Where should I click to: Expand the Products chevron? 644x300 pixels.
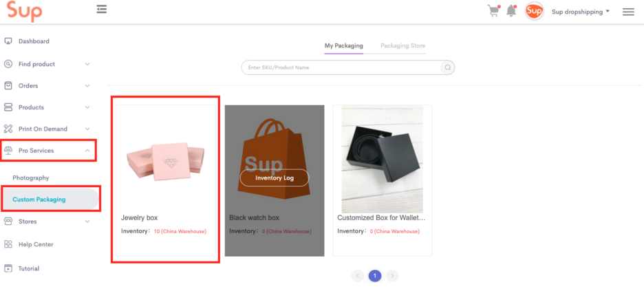pos(87,107)
